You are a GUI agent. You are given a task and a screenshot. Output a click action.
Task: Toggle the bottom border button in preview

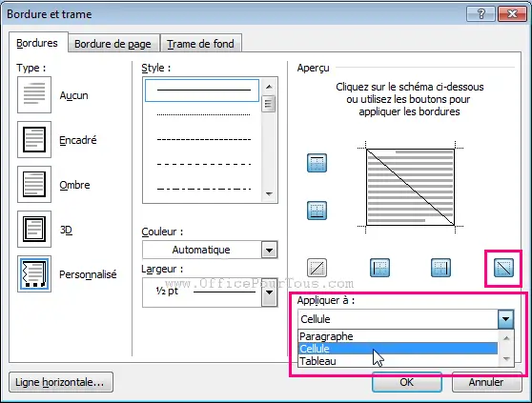coord(317,211)
